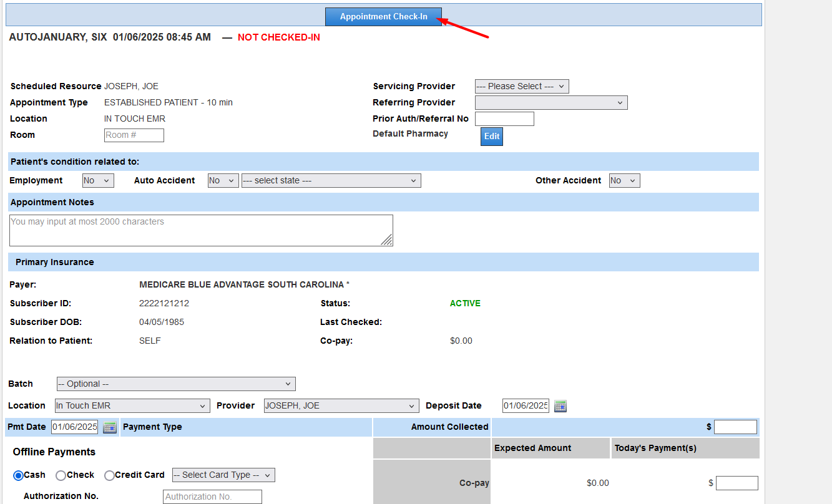This screenshot has height=504, width=832.
Task: Open the Select Card Type dropdown
Action: (x=223, y=475)
